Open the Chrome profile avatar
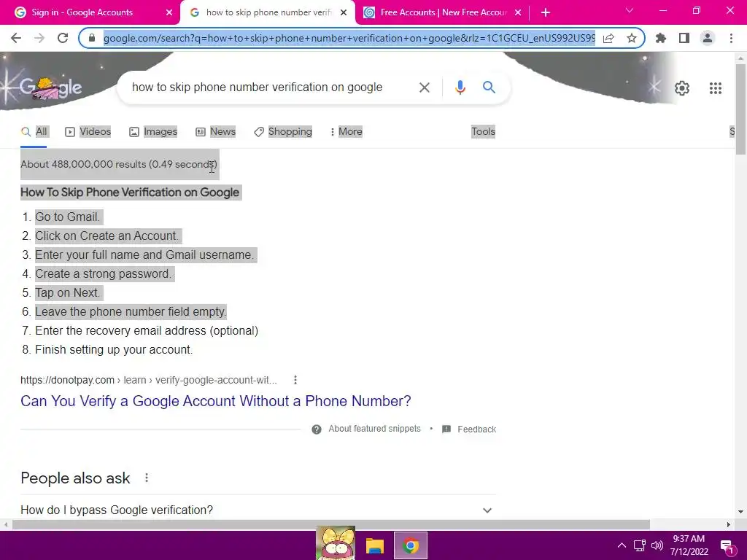 click(708, 38)
